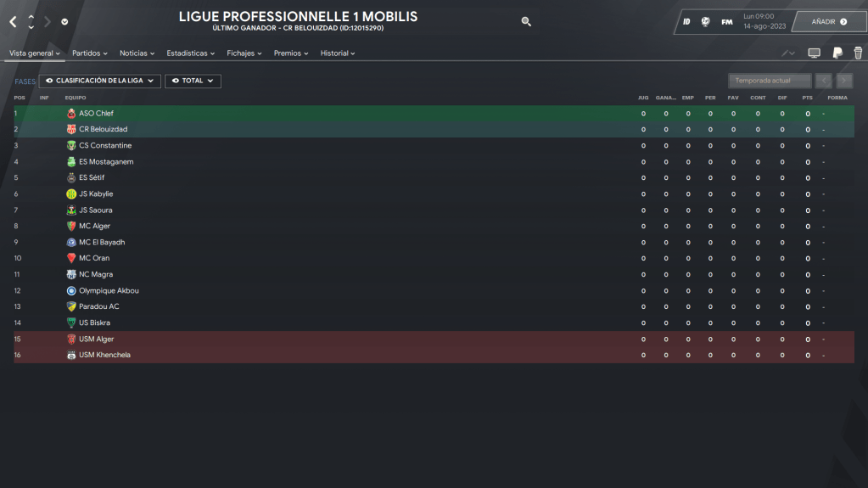868x488 pixels.
Task: Open the search magnifier
Action: (x=526, y=21)
